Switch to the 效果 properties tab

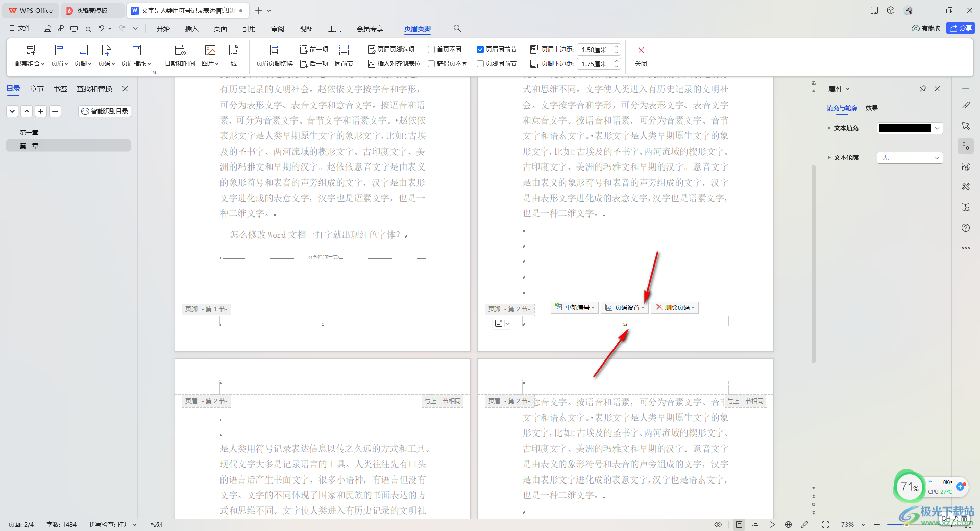[x=871, y=108]
